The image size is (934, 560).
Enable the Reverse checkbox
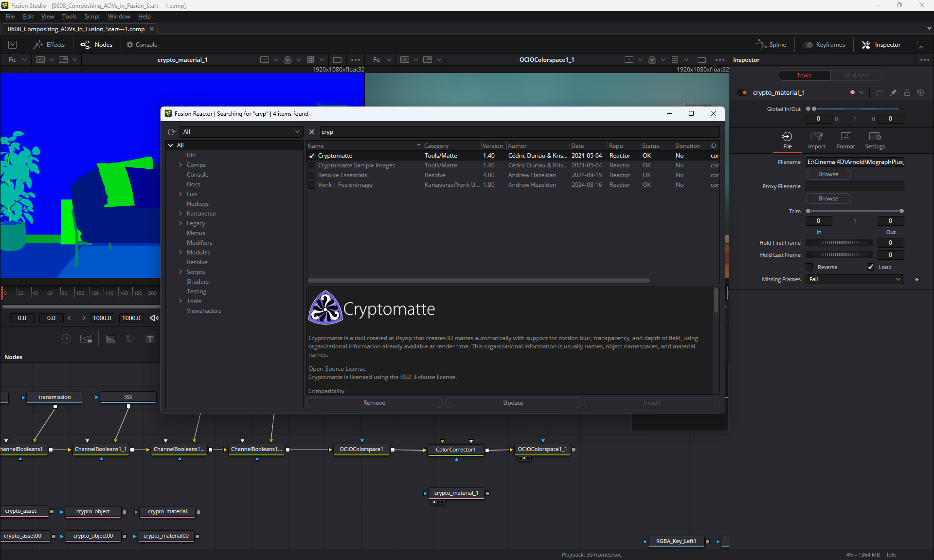tap(809, 267)
